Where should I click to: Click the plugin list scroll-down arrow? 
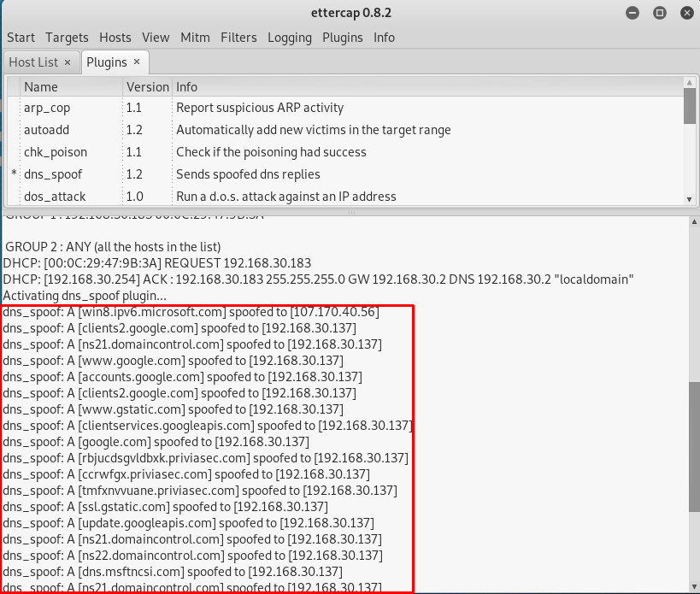(x=689, y=199)
